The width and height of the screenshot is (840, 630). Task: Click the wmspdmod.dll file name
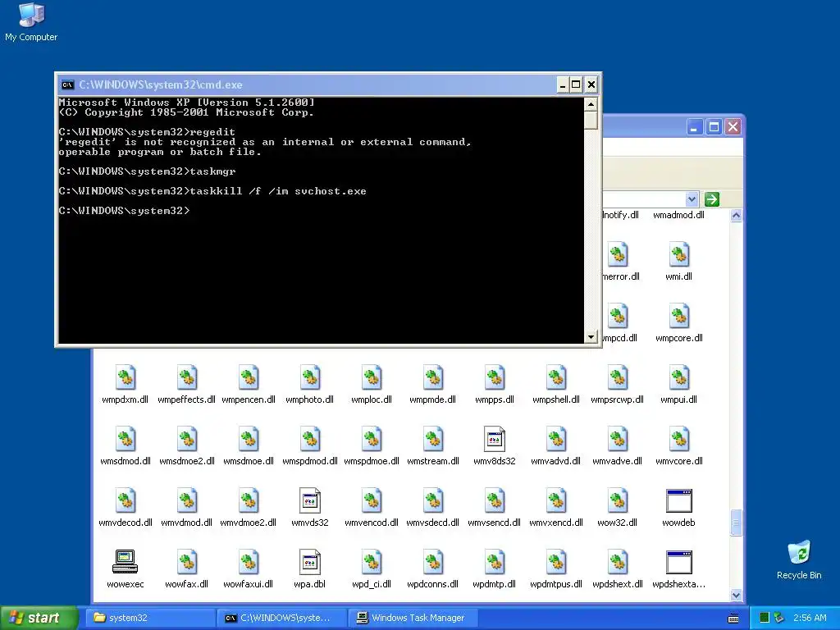click(x=309, y=461)
